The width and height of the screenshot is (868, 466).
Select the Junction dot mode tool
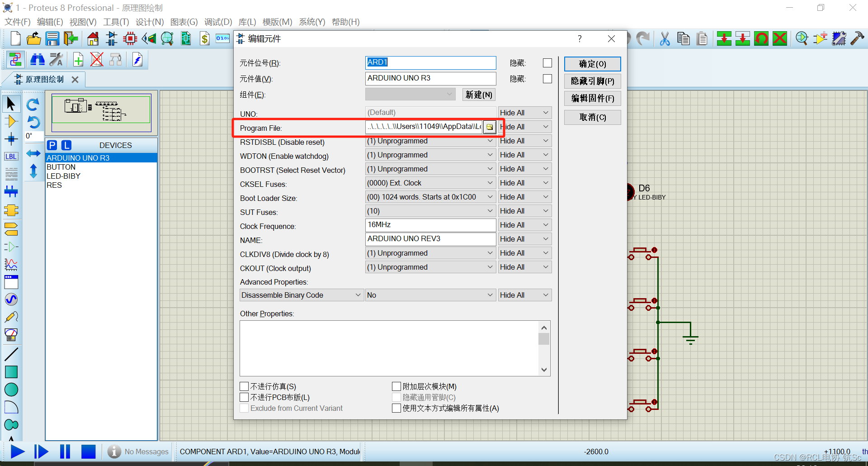(11, 139)
